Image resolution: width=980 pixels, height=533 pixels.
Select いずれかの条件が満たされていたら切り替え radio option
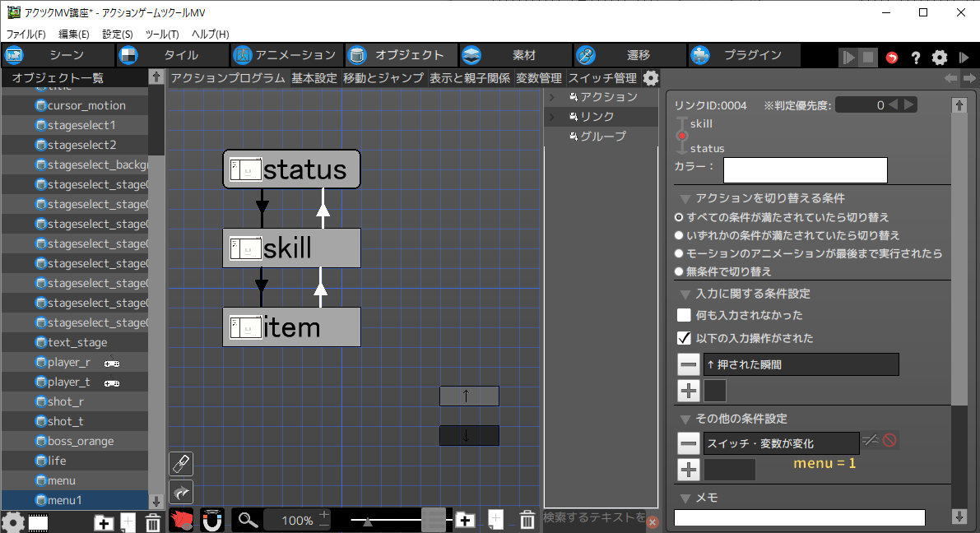pyautogui.click(x=680, y=235)
